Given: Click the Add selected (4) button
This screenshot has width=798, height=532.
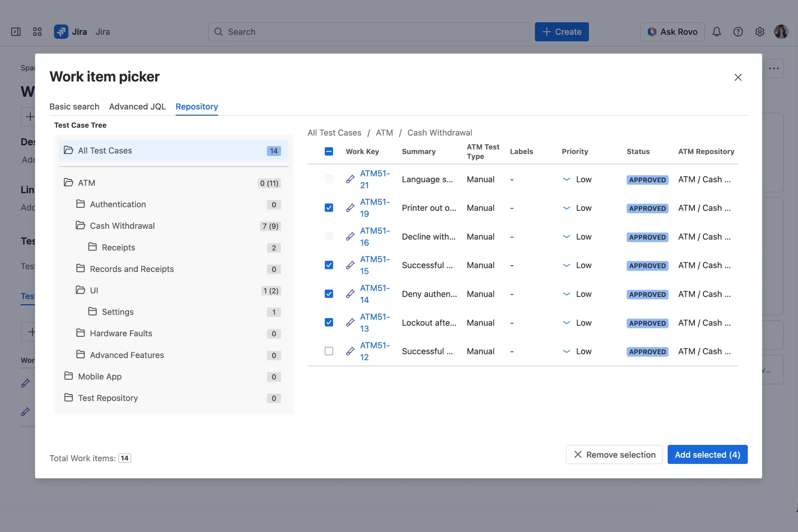Looking at the screenshot, I should (707, 454).
